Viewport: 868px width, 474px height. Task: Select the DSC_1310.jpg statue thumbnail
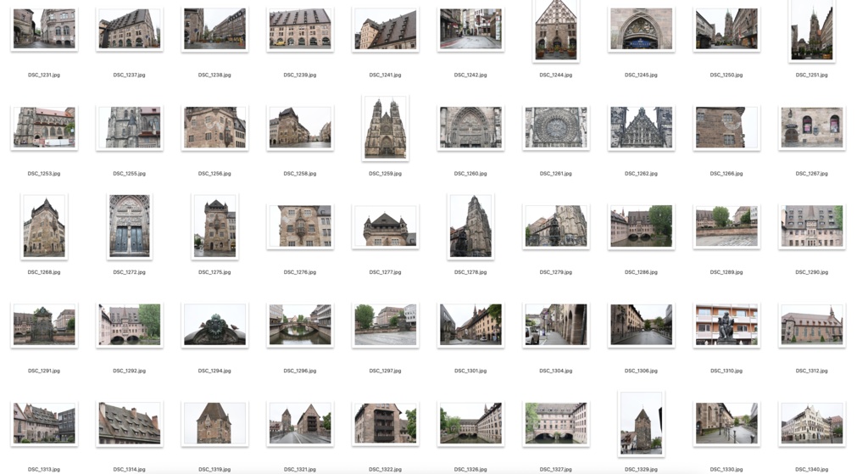coord(726,325)
